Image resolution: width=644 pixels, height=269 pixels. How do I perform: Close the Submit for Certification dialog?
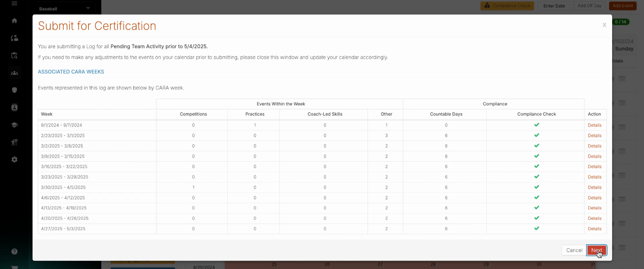604,25
